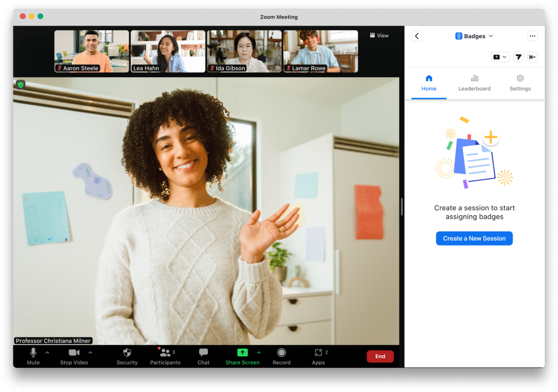Switch to the Leaderboard tab

click(474, 83)
